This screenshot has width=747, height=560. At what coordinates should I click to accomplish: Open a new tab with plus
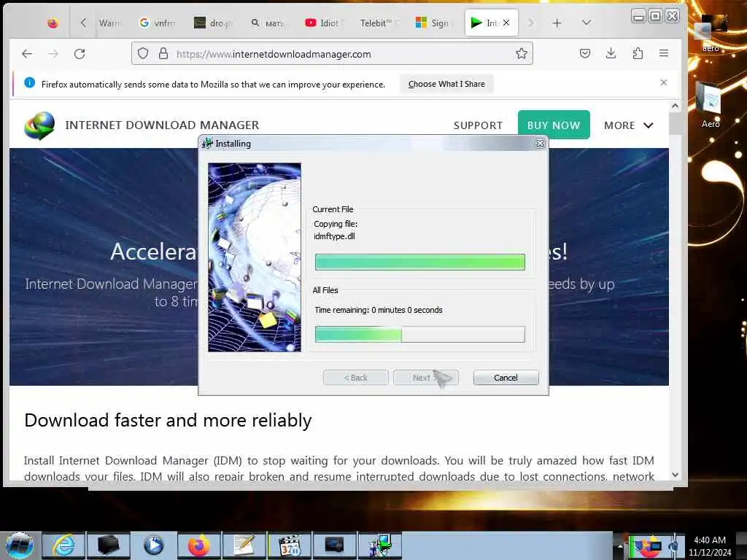click(x=557, y=23)
